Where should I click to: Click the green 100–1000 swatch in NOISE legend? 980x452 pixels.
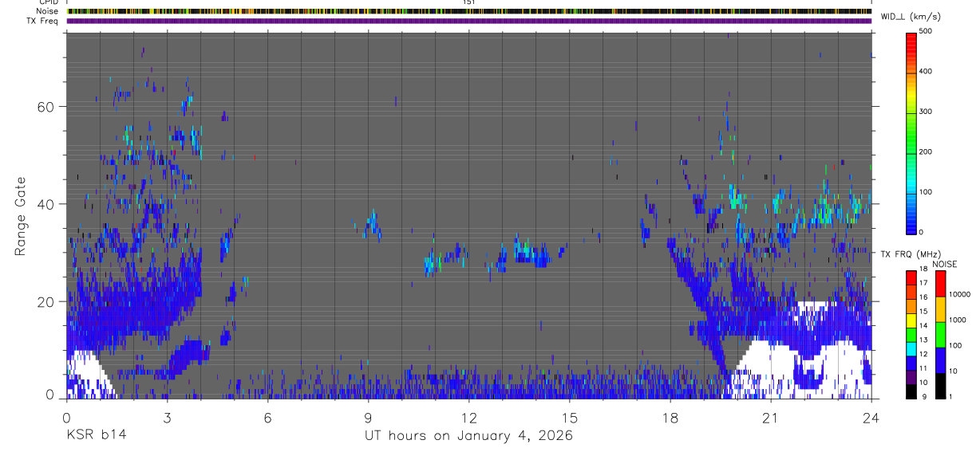pos(939,334)
